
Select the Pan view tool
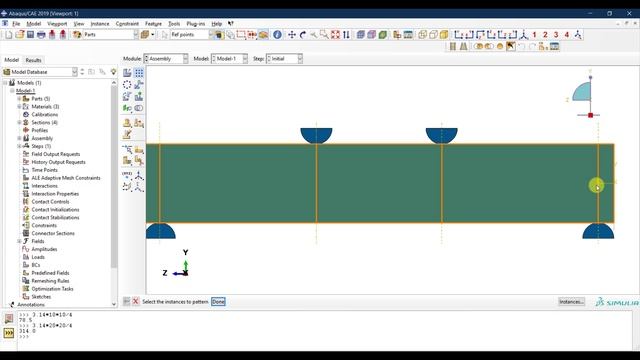292,35
